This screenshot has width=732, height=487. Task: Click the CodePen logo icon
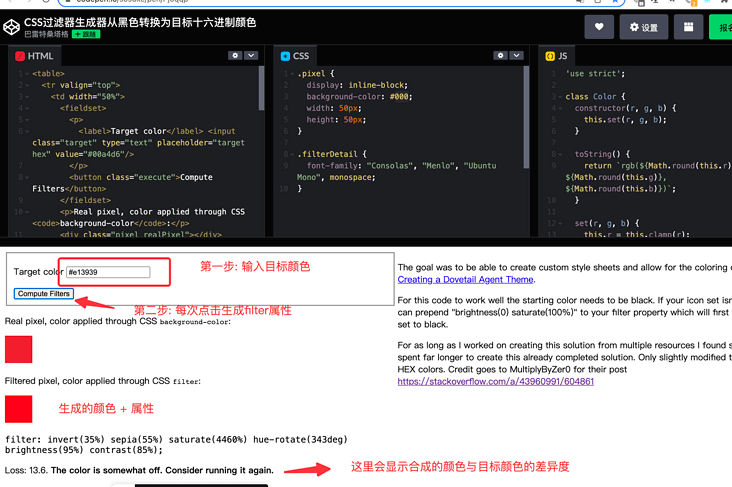11,27
